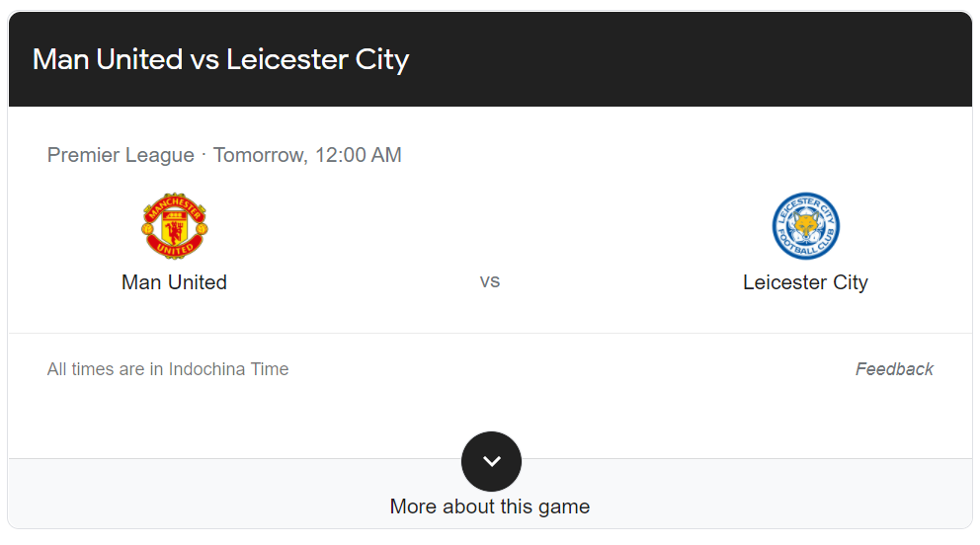Click the Leicester City crest icon
Image resolution: width=980 pixels, height=545 pixels.
pyautogui.click(x=805, y=226)
